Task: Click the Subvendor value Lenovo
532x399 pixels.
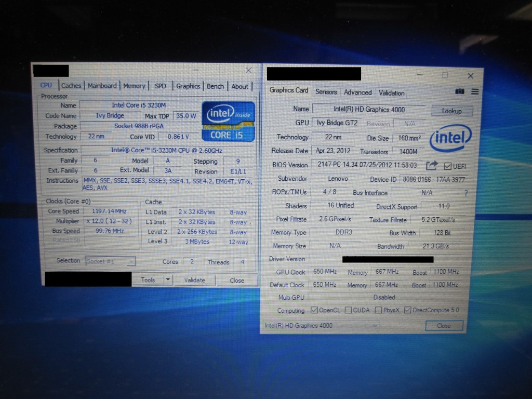Action: tap(338, 179)
